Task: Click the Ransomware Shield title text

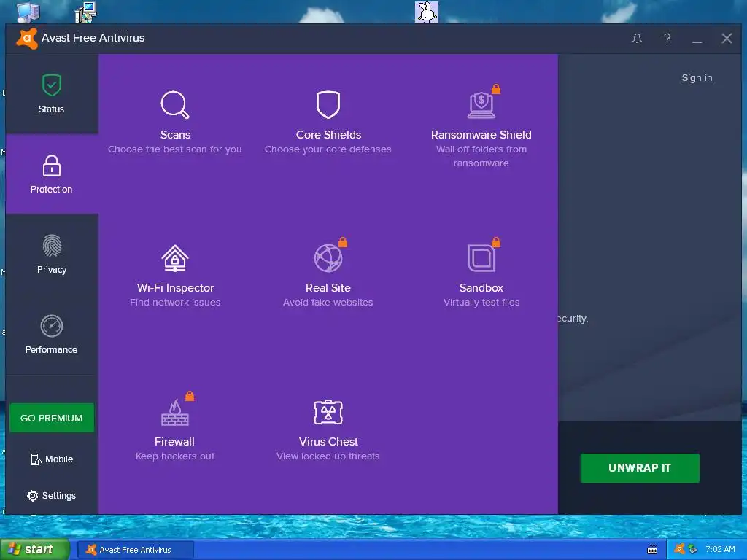Action: (481, 135)
